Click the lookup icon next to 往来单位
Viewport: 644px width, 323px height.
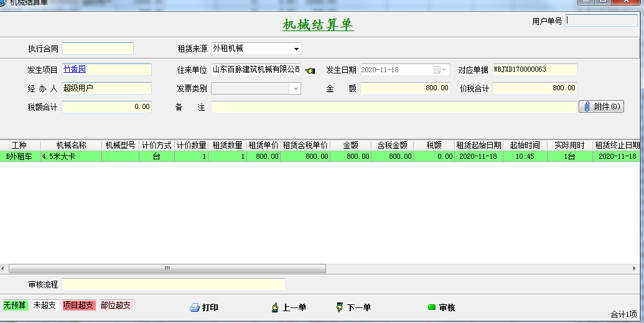[x=310, y=70]
